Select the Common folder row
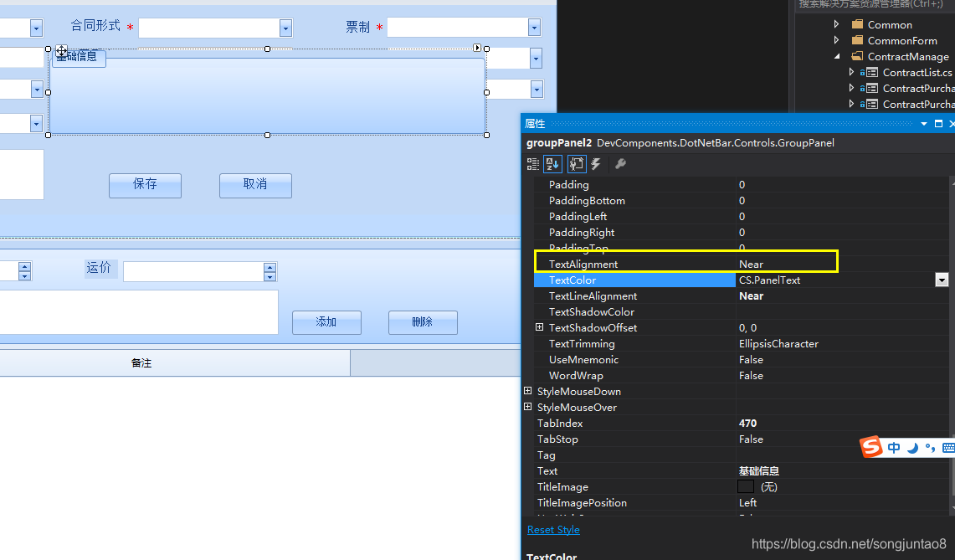955x560 pixels. 890,24
